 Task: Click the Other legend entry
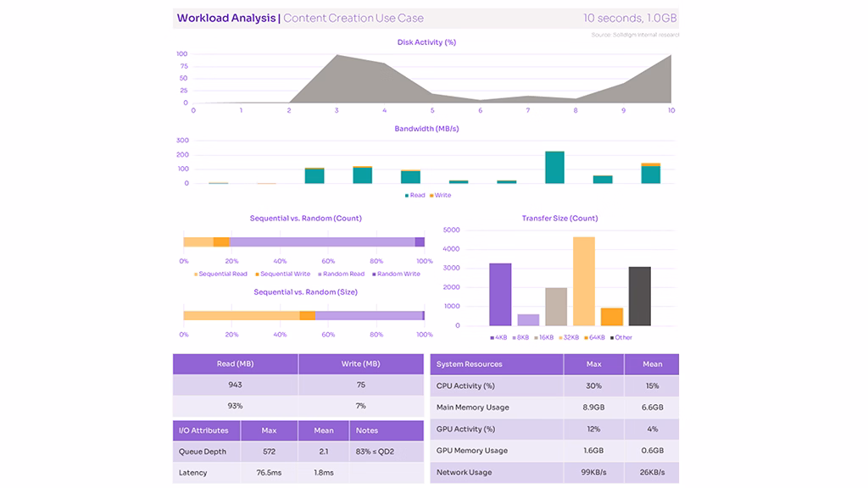(620, 337)
